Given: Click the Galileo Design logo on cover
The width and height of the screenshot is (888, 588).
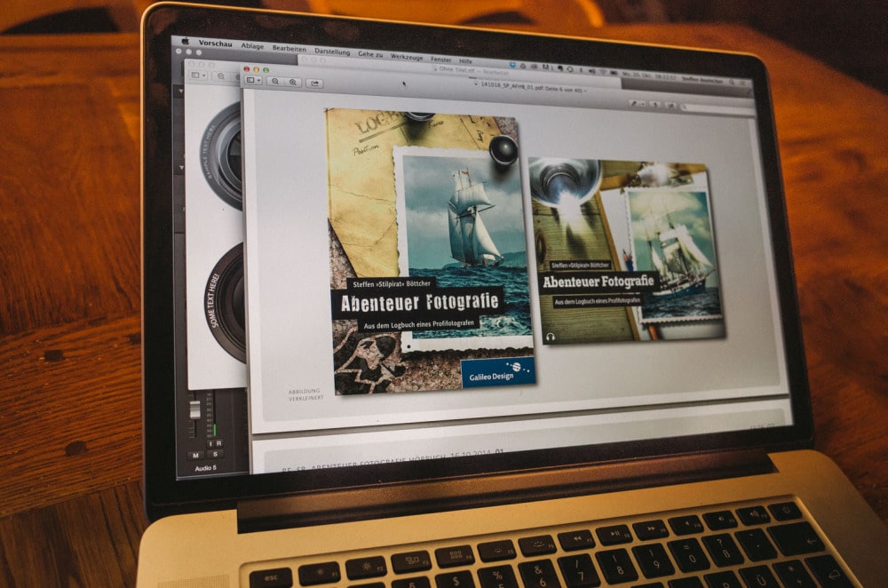Looking at the screenshot, I should (x=499, y=372).
